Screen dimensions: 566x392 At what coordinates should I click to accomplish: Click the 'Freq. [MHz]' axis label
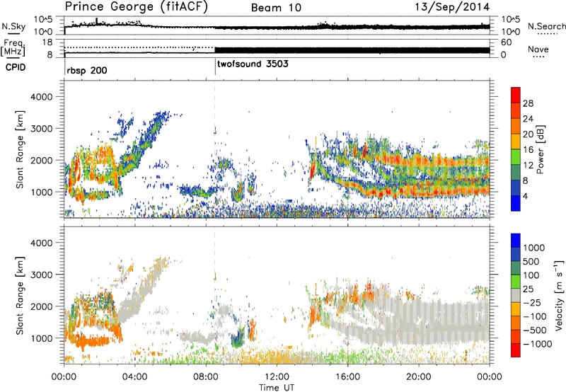13,47
